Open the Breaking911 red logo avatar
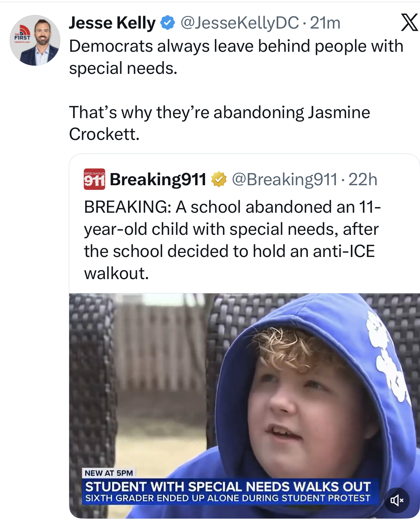This screenshot has width=420, height=520. point(94,179)
